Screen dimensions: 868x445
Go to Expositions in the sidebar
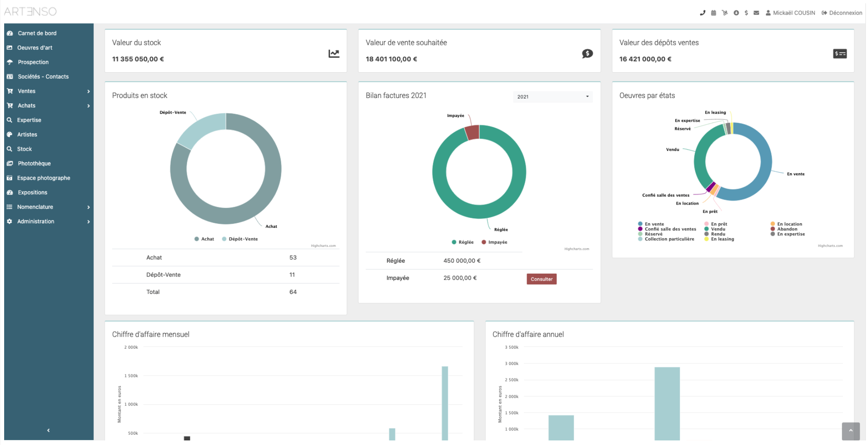(49, 193)
